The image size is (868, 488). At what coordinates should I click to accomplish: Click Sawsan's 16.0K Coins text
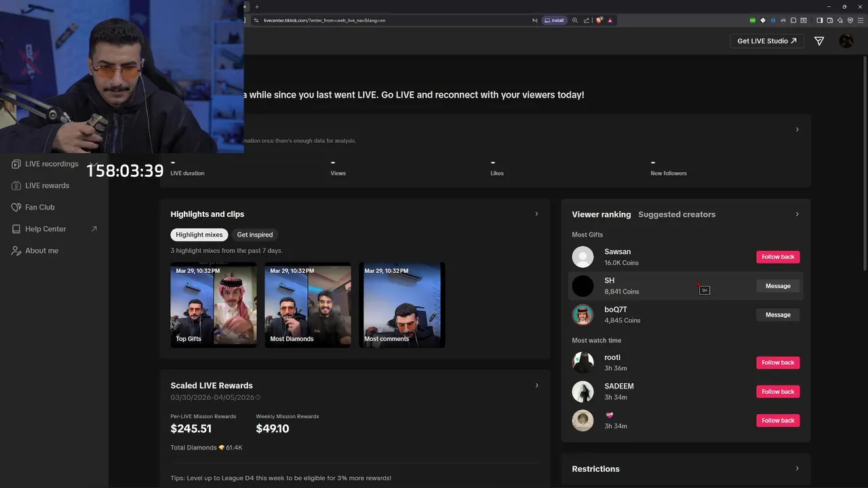coord(621,263)
